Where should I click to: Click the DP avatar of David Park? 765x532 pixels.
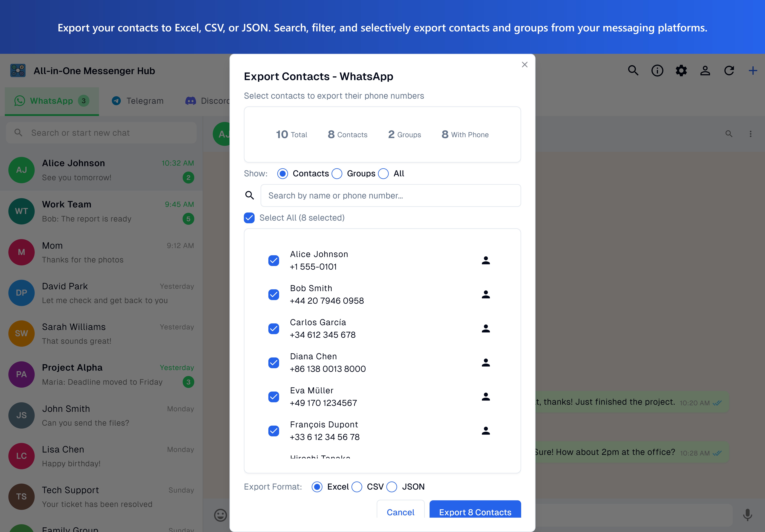tap(21, 293)
